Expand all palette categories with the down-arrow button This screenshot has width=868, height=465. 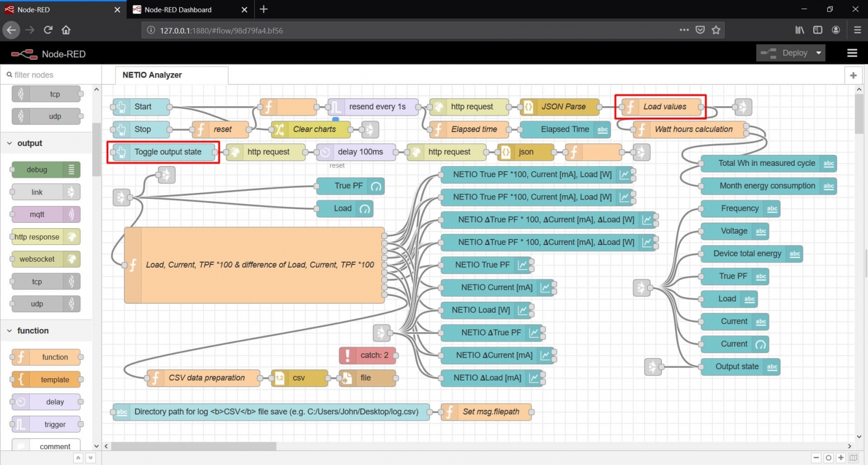click(x=91, y=458)
